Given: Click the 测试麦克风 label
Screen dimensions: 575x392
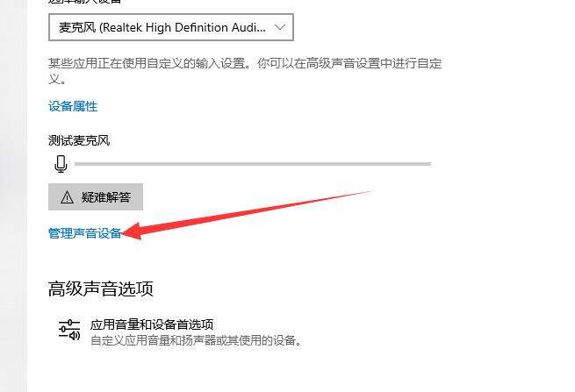Looking at the screenshot, I should [79, 140].
